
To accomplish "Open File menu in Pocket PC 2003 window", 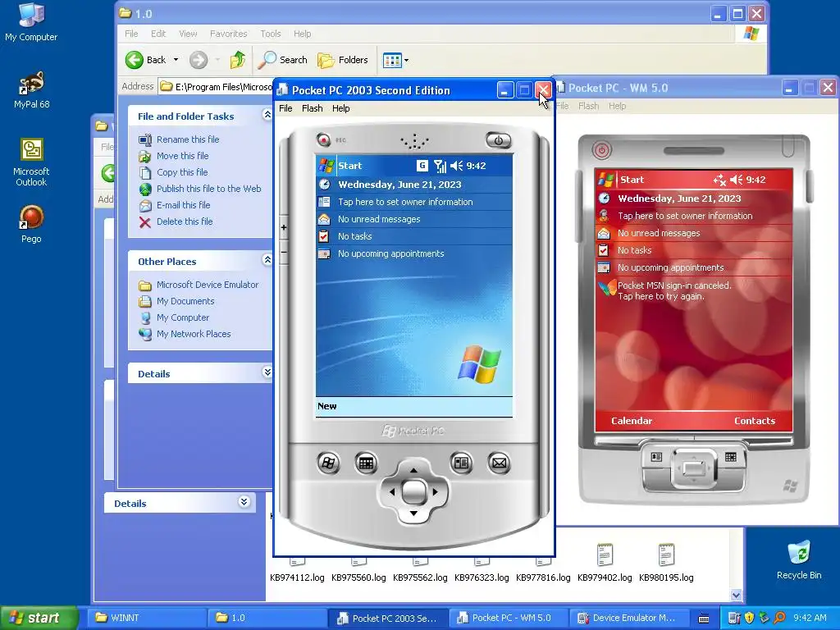I will (285, 108).
